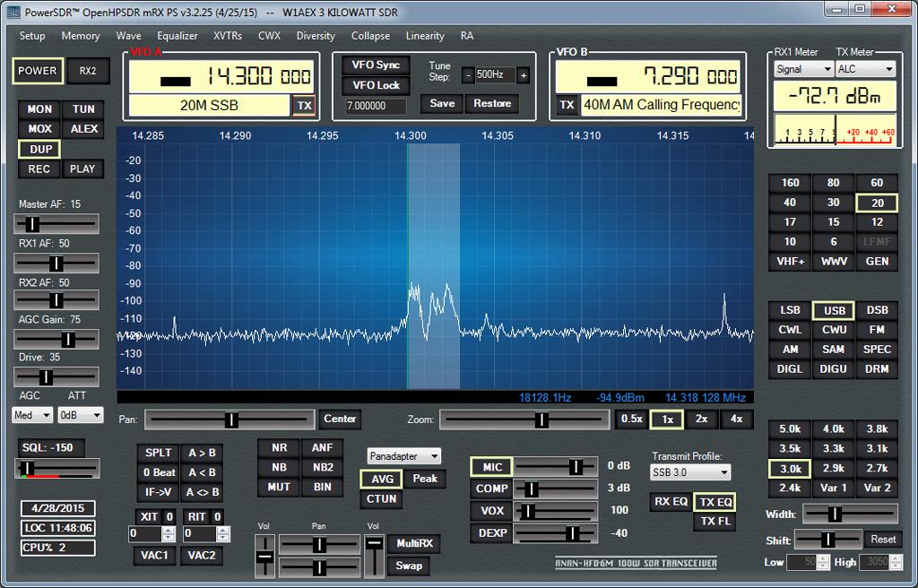Viewport: 918px width, 588px height.
Task: Set zoom to 4x
Action: [736, 419]
